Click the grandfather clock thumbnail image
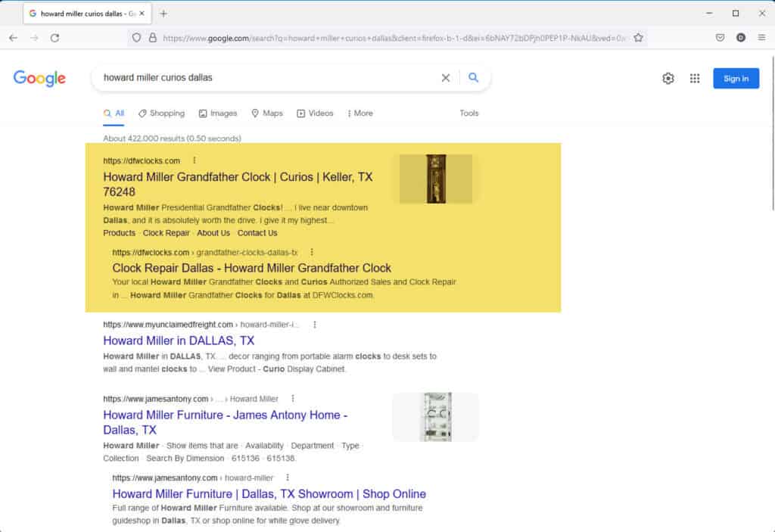The width and height of the screenshot is (775, 532). pyautogui.click(x=436, y=179)
